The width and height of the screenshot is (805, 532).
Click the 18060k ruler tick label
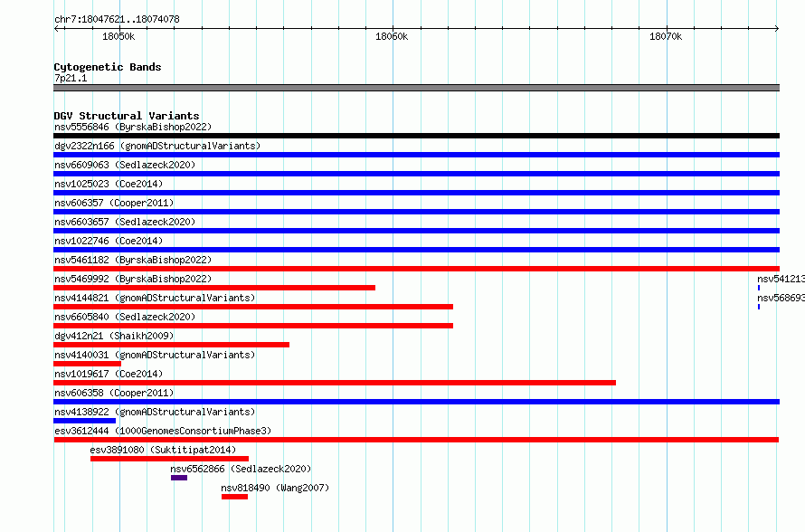(x=392, y=36)
